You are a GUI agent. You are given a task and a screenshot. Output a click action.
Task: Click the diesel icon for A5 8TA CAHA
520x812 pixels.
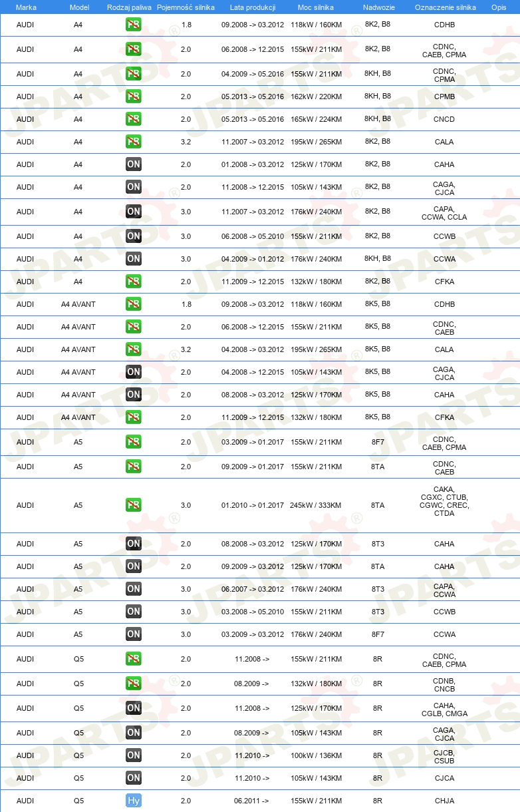(x=134, y=566)
